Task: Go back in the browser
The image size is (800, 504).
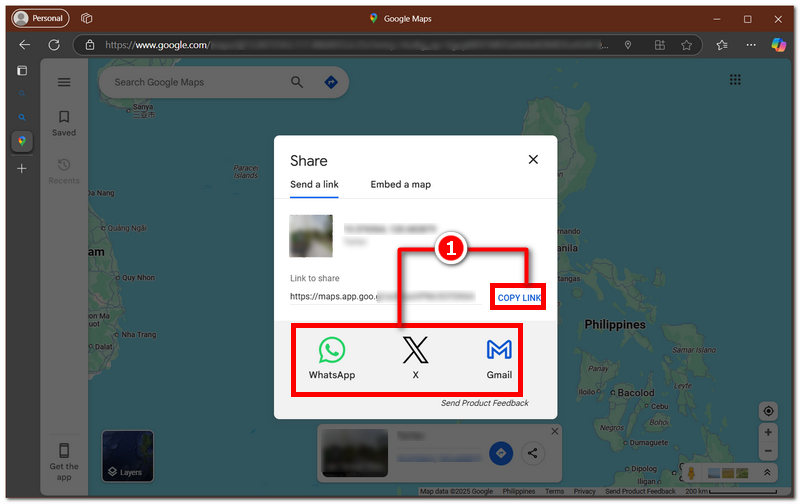Action: point(24,45)
